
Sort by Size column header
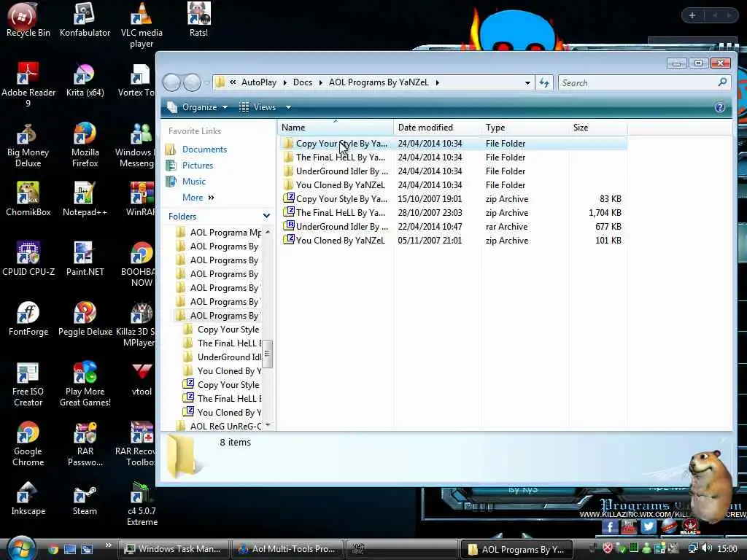[x=598, y=128]
